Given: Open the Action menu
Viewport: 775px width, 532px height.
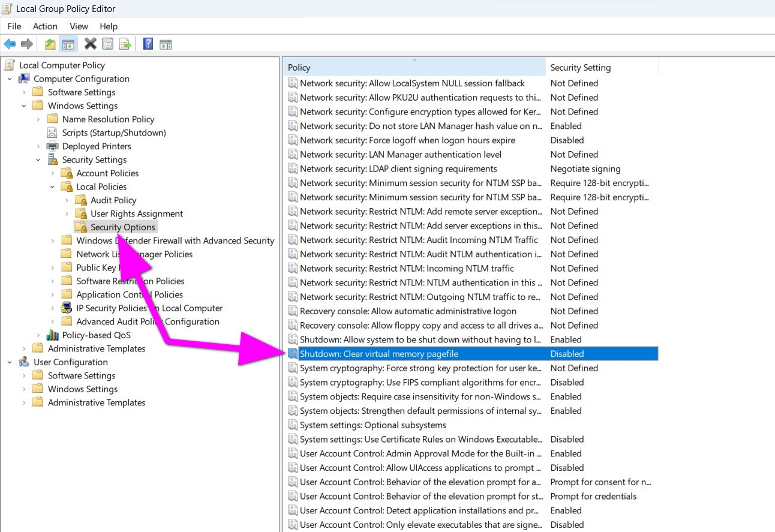Looking at the screenshot, I should [x=45, y=26].
